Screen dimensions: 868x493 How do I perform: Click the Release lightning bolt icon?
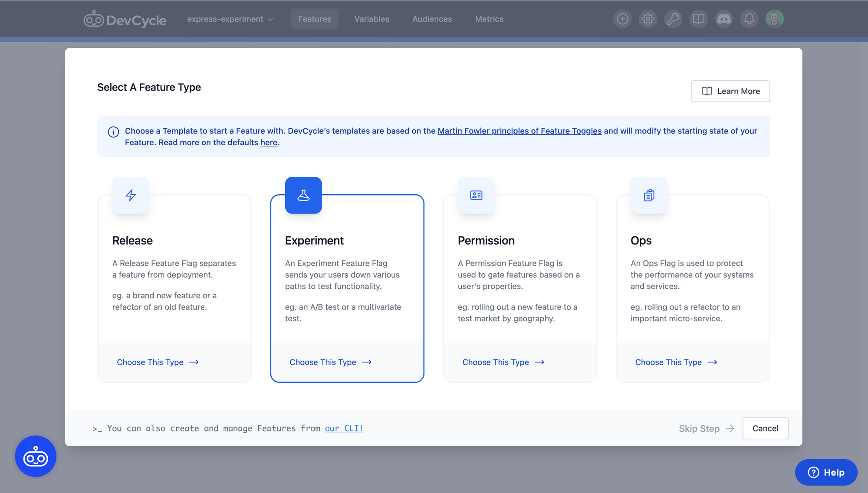[131, 195]
